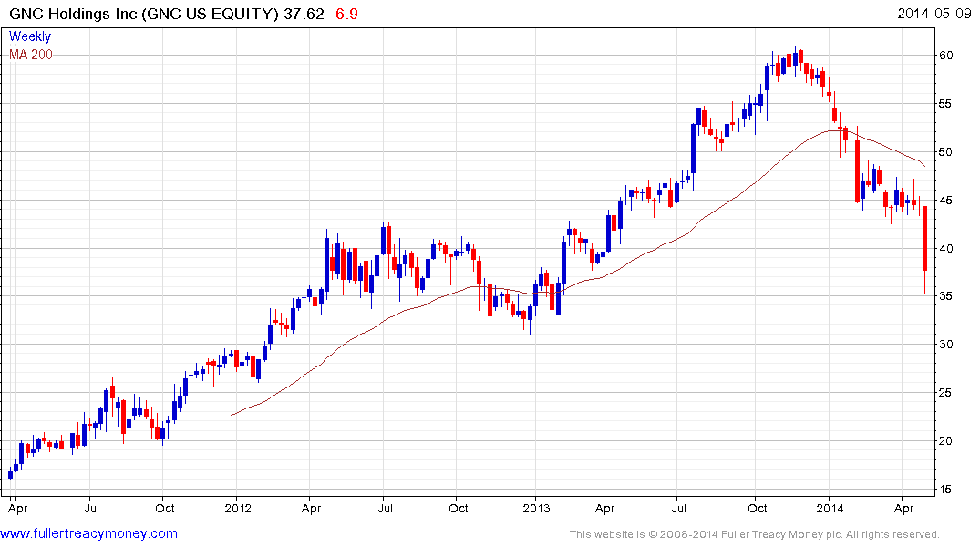
Task: Click the 45 price axis label
Action: 945,200
